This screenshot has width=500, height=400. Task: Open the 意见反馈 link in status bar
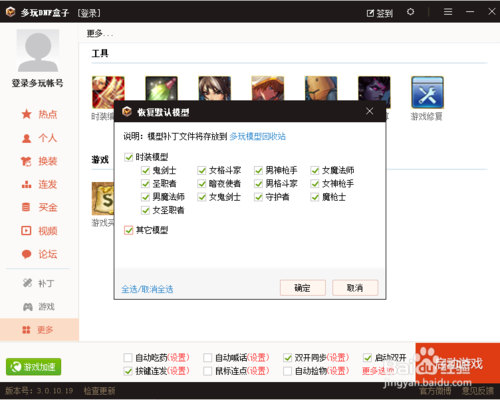pyautogui.click(x=478, y=391)
